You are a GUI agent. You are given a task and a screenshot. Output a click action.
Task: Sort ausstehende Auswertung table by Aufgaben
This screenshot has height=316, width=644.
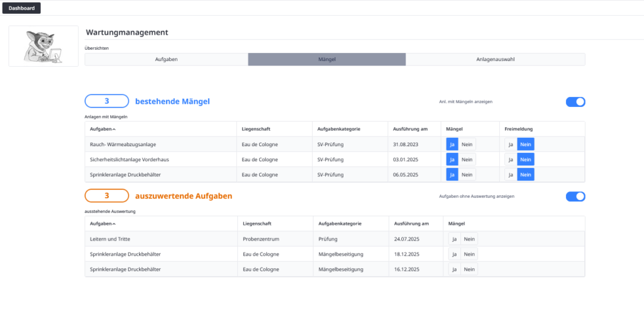(x=103, y=223)
